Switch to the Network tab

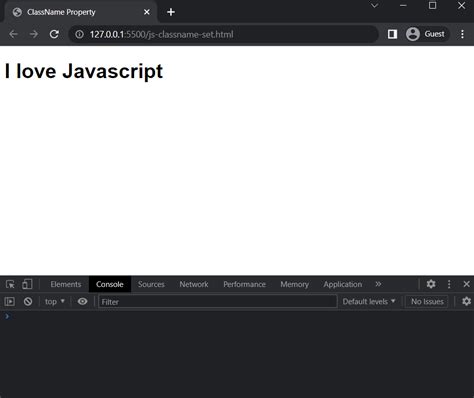(194, 284)
